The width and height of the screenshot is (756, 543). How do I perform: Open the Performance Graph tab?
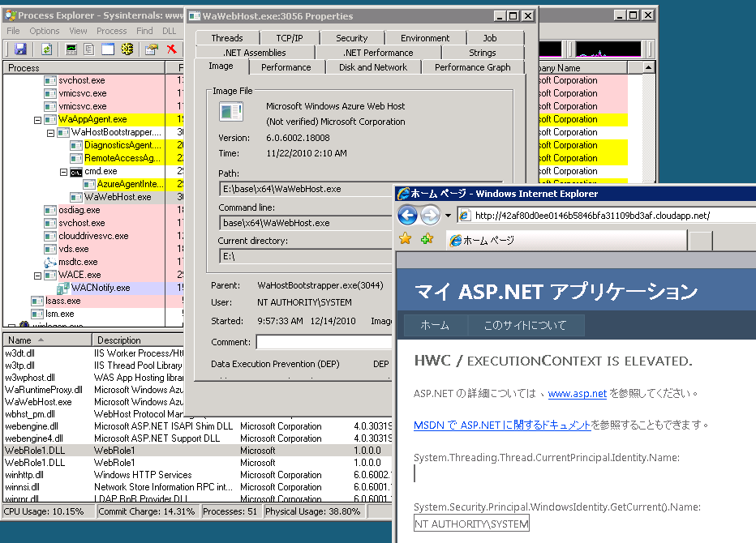coord(472,67)
